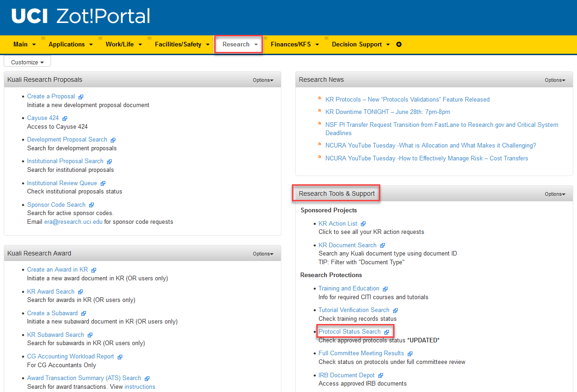Click external-link icon beside Create an Award in KR
The height and width of the screenshot is (392, 577).
[94, 270]
